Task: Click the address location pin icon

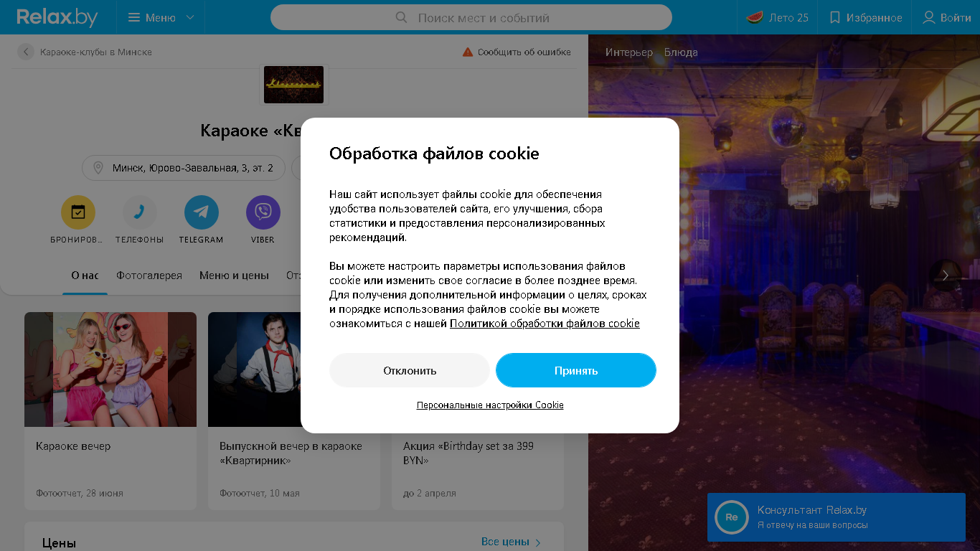Action: tap(98, 168)
